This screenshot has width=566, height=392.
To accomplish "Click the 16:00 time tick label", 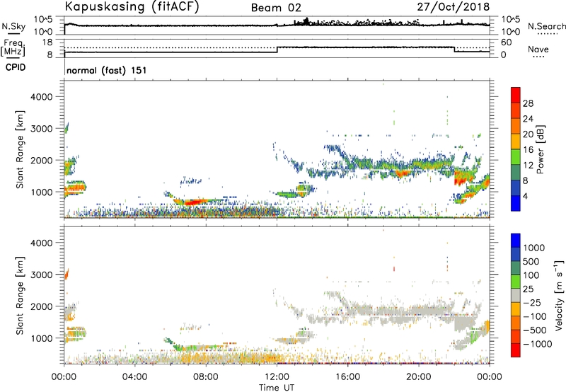I will pos(347,377).
